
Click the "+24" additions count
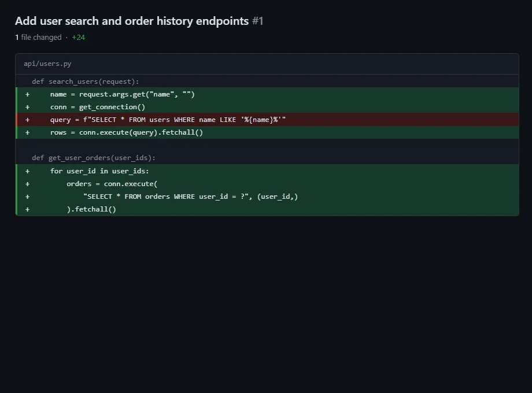click(79, 38)
